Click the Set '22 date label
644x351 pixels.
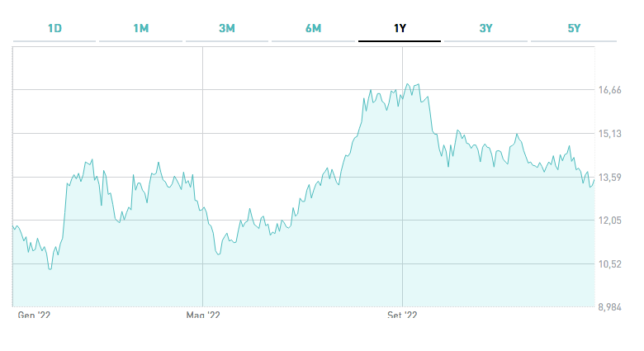click(x=402, y=315)
